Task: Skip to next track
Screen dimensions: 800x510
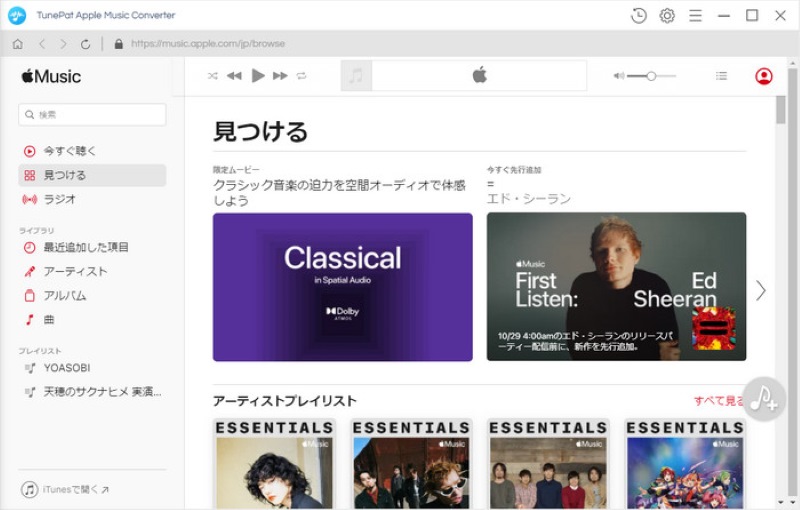Action: coord(280,76)
